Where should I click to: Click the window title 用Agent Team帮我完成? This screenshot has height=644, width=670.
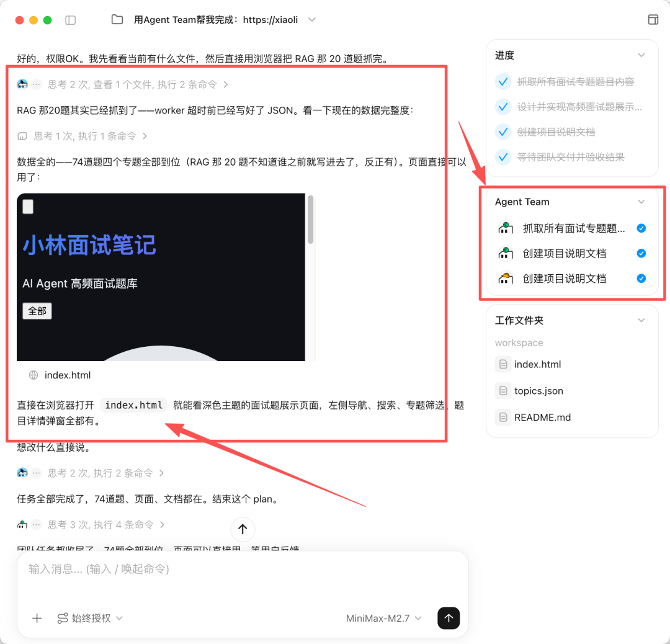point(216,20)
